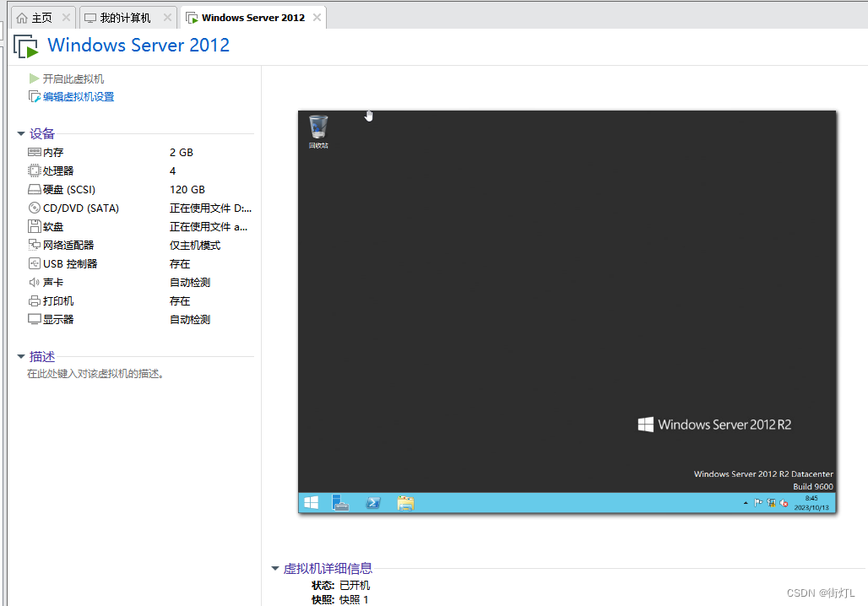Click the green play icon beside 开启此虚拟机
The image size is (868, 606).
pos(34,78)
